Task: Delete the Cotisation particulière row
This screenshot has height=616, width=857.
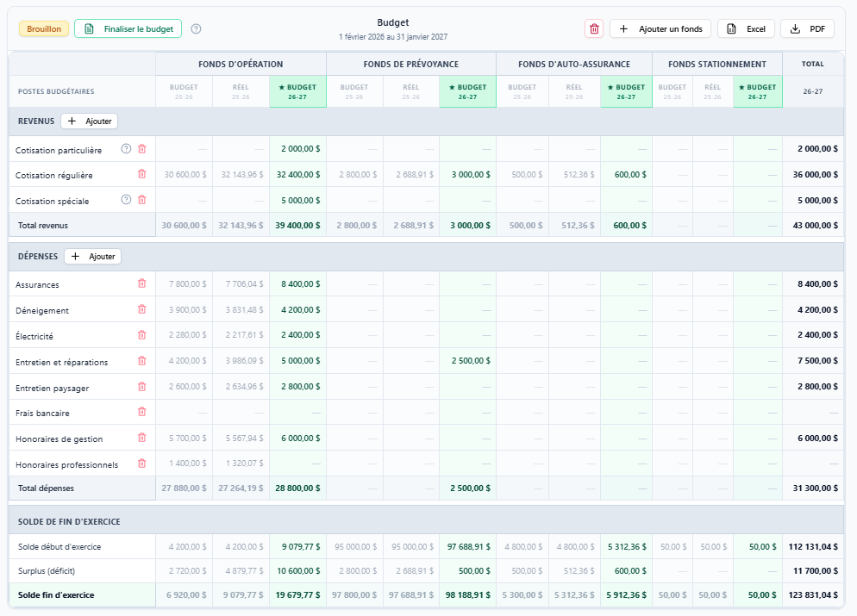Action: tap(142, 148)
